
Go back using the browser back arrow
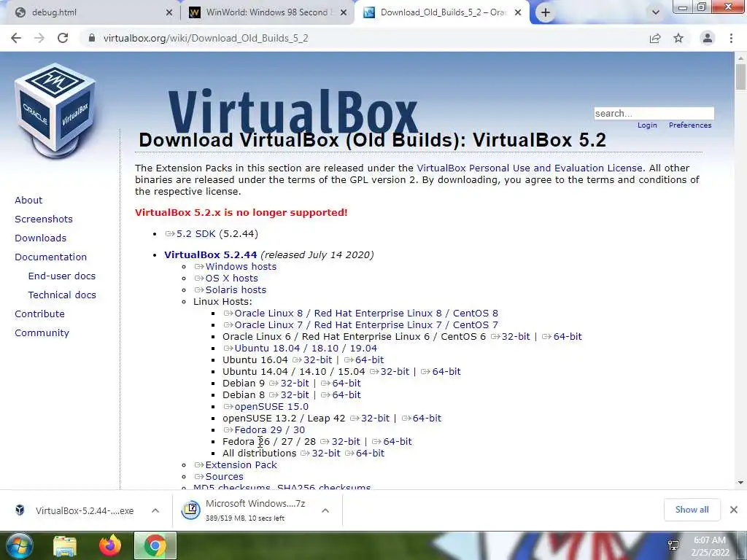point(16,38)
